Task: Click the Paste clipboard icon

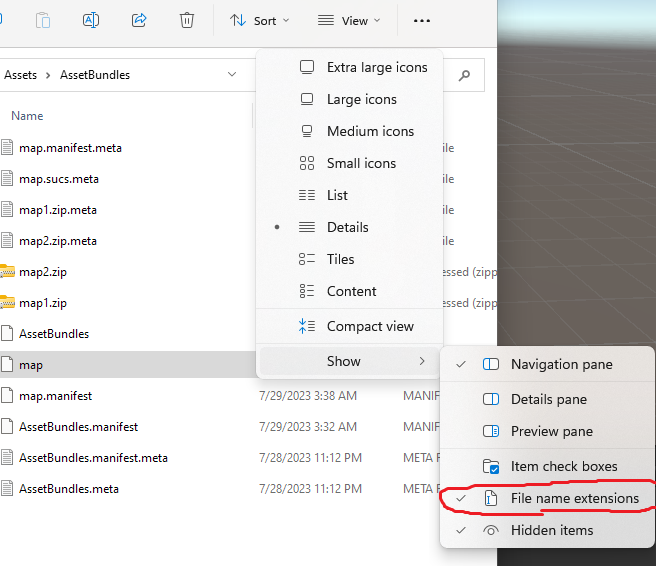Action: point(43,20)
